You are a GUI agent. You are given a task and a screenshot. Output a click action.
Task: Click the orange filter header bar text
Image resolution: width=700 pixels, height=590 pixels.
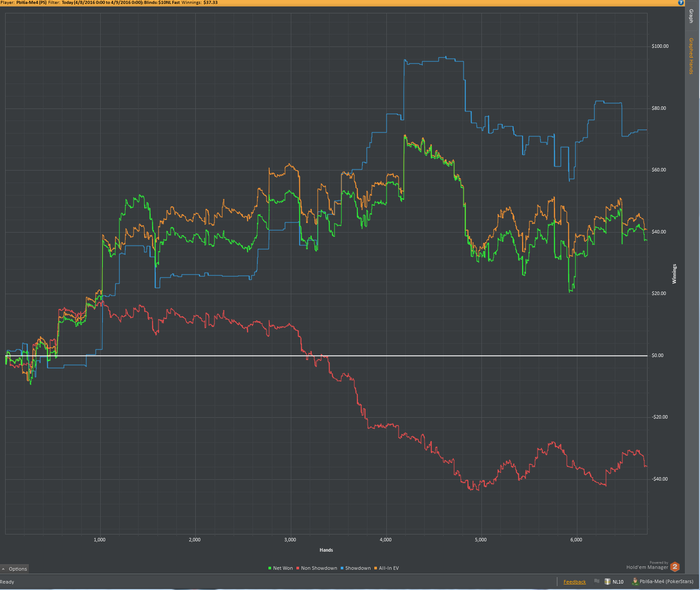[x=109, y=3]
